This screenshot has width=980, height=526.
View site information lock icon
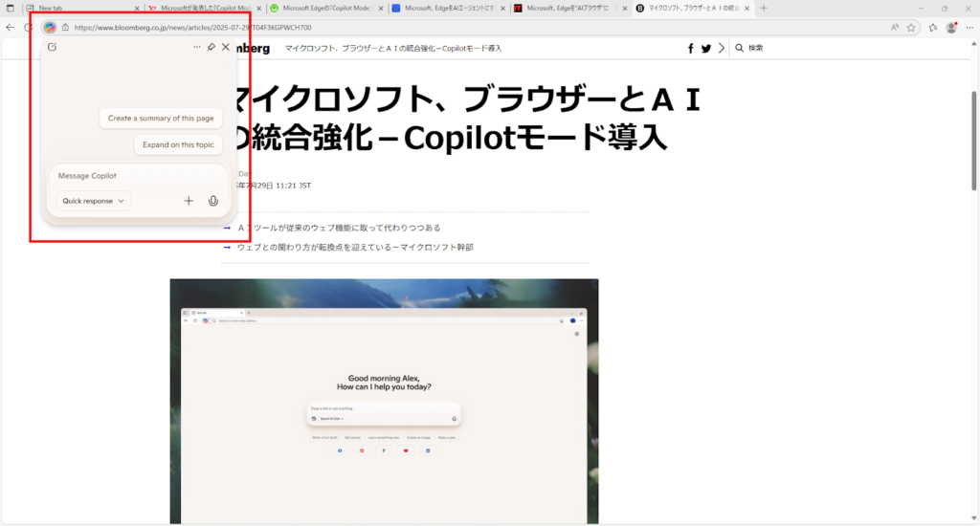66,28
